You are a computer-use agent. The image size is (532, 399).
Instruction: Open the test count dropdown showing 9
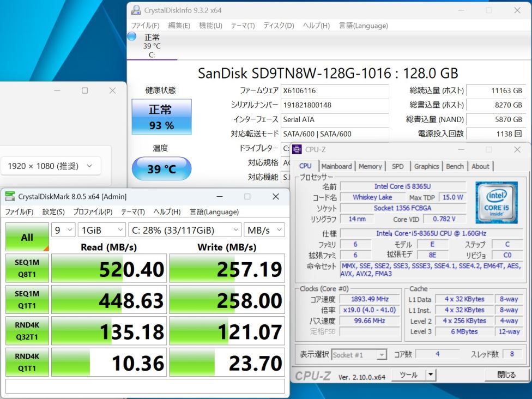point(63,231)
